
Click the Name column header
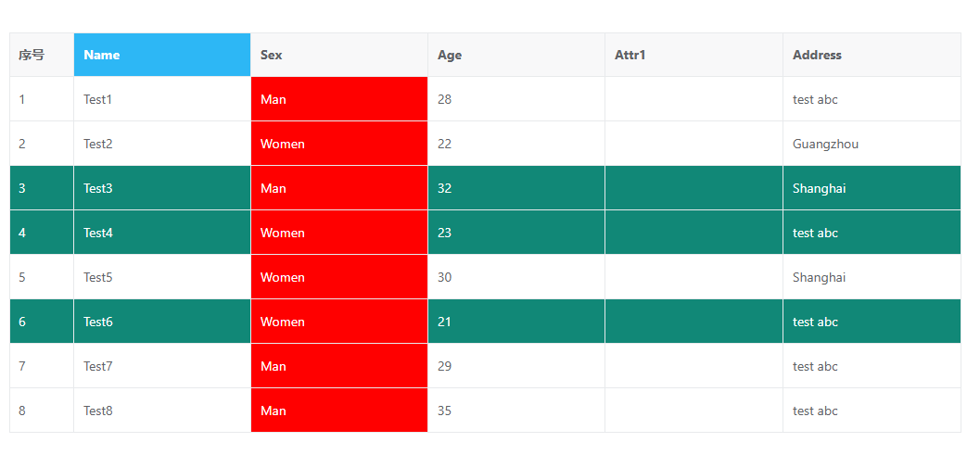161,55
